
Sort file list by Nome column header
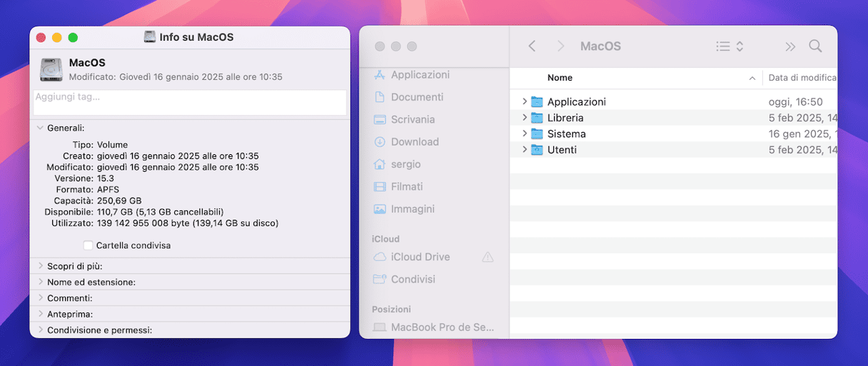point(560,78)
